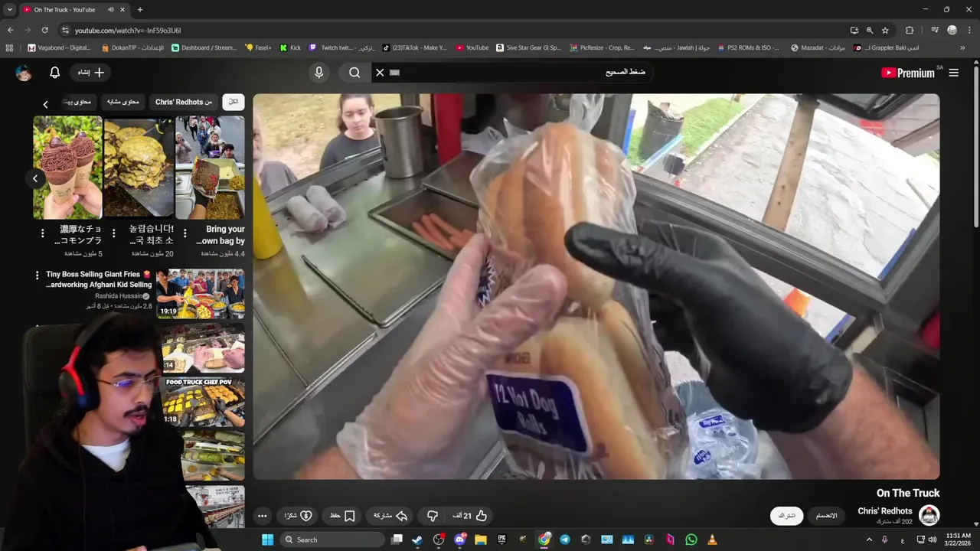This screenshot has height=551, width=980.
Task: Show more Shorts with carousel arrow
Action: 35,178
